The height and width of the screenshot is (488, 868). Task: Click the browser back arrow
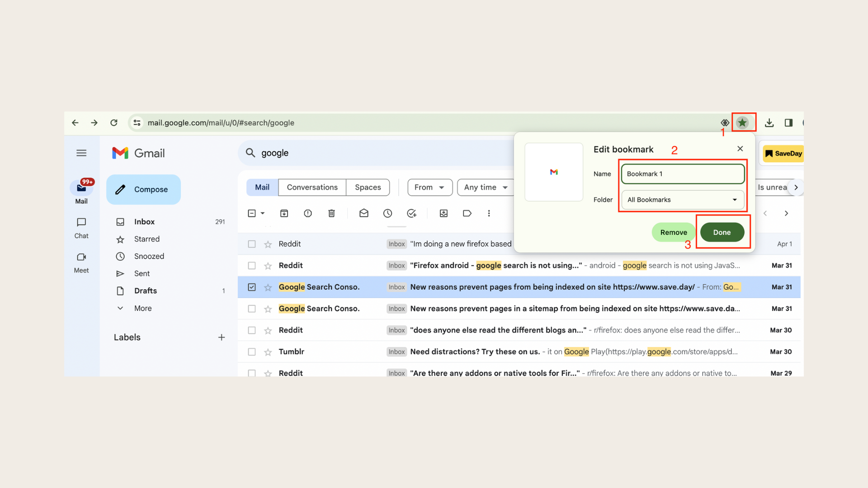[x=75, y=123]
